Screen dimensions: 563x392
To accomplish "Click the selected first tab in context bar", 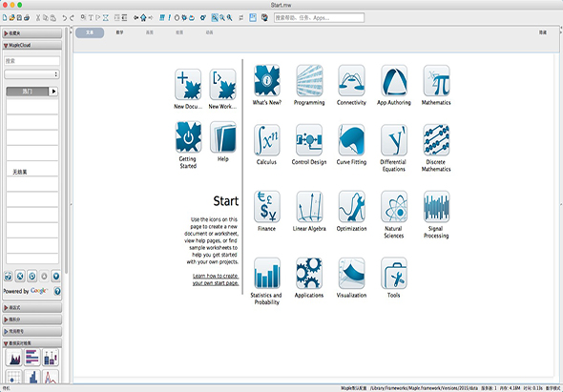I will pyautogui.click(x=90, y=32).
